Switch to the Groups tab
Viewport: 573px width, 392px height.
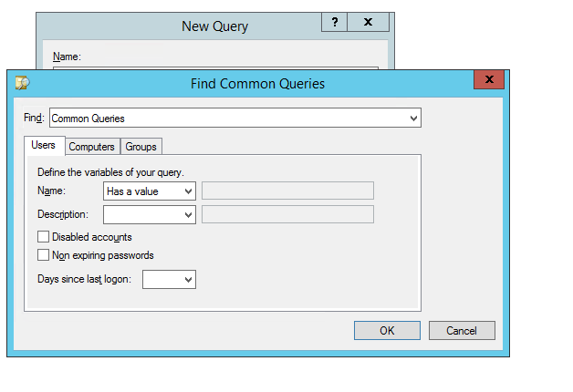[x=141, y=147]
